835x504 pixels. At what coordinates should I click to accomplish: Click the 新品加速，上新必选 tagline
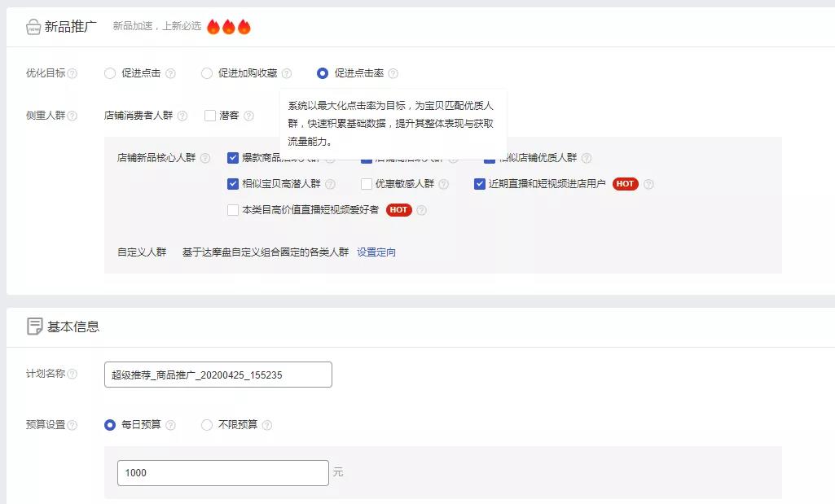coord(157,26)
